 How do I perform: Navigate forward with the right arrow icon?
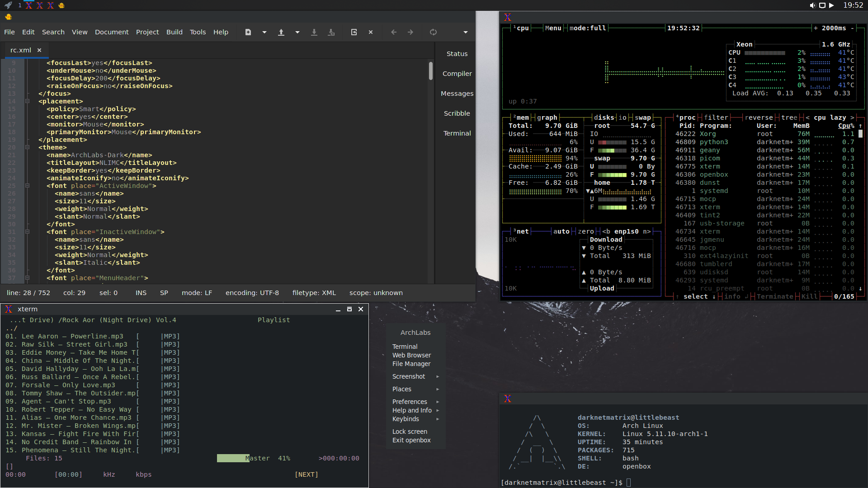click(x=410, y=32)
